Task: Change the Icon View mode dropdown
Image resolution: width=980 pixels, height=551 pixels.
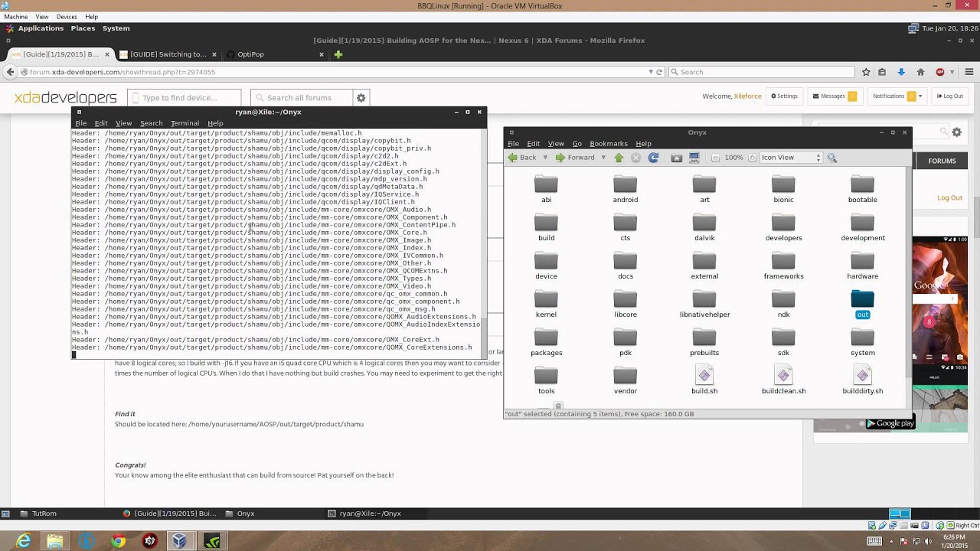Action: [791, 158]
